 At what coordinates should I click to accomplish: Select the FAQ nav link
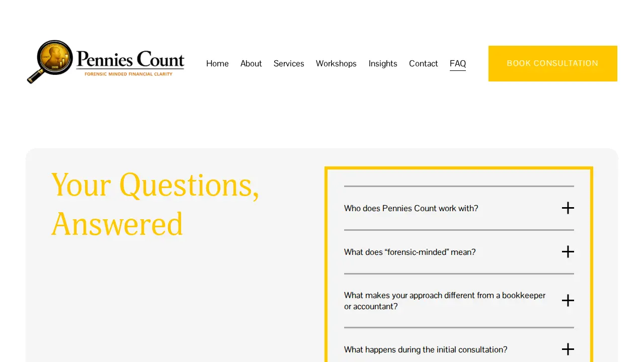click(x=458, y=63)
